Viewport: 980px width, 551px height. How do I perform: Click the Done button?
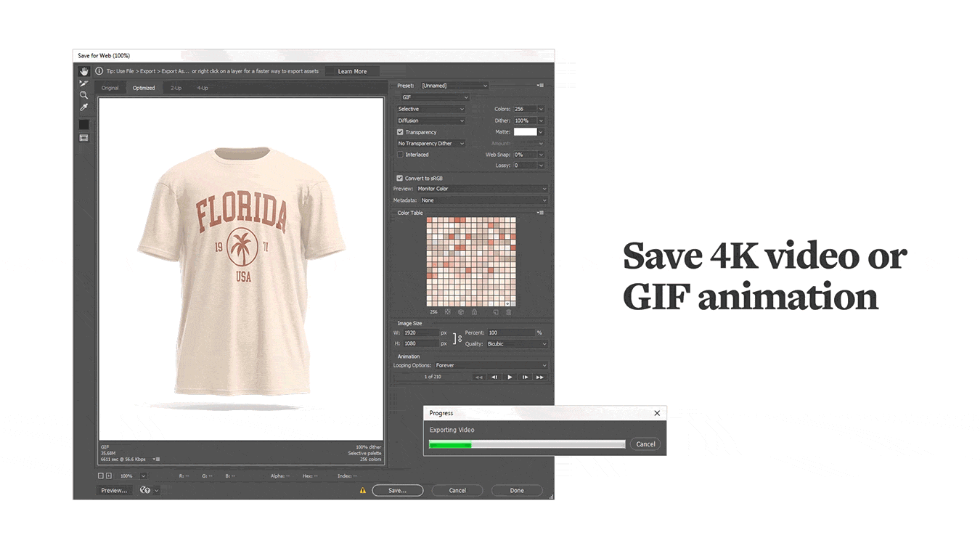point(517,491)
